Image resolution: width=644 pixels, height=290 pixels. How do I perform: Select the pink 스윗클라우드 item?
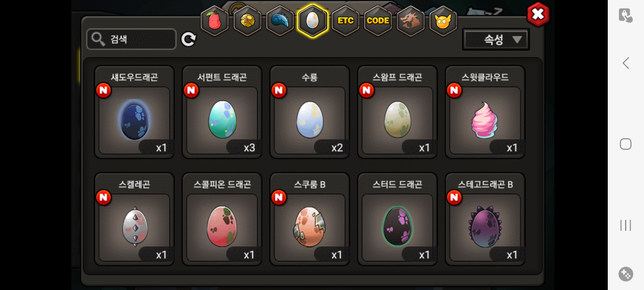(485, 112)
